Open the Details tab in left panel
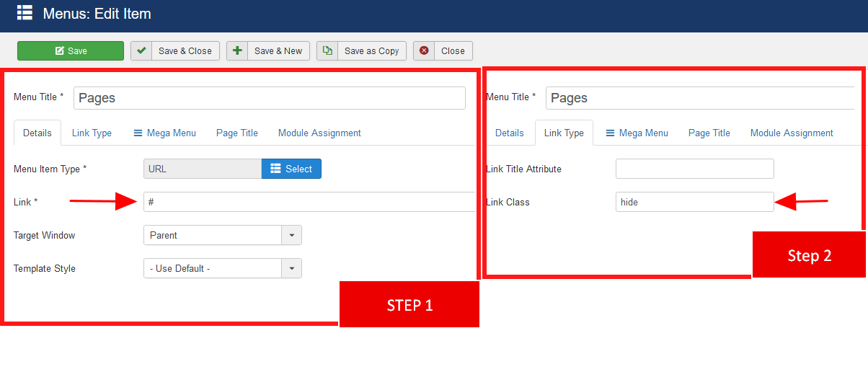The height and width of the screenshot is (372, 868). pos(37,133)
